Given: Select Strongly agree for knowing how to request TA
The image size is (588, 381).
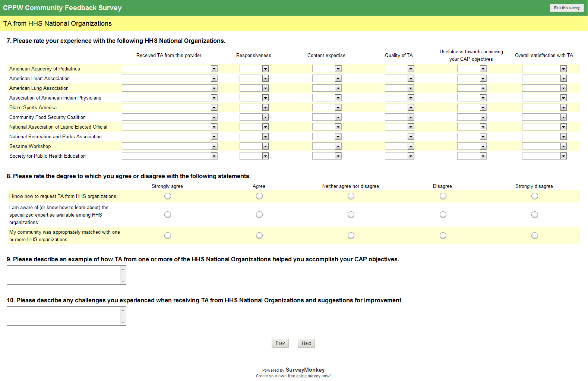Looking at the screenshot, I should (168, 196).
